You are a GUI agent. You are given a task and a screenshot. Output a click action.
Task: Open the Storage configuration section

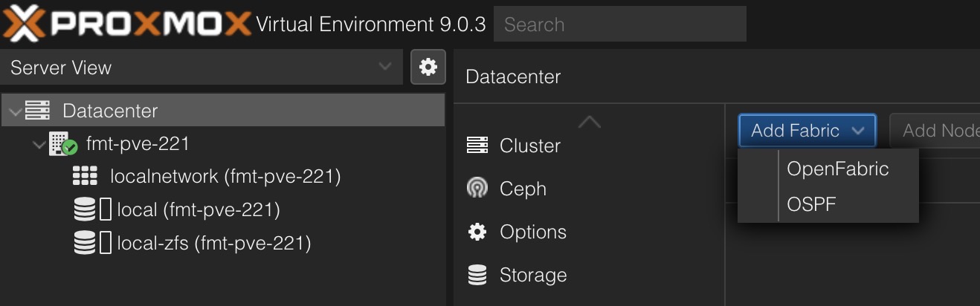(532, 275)
